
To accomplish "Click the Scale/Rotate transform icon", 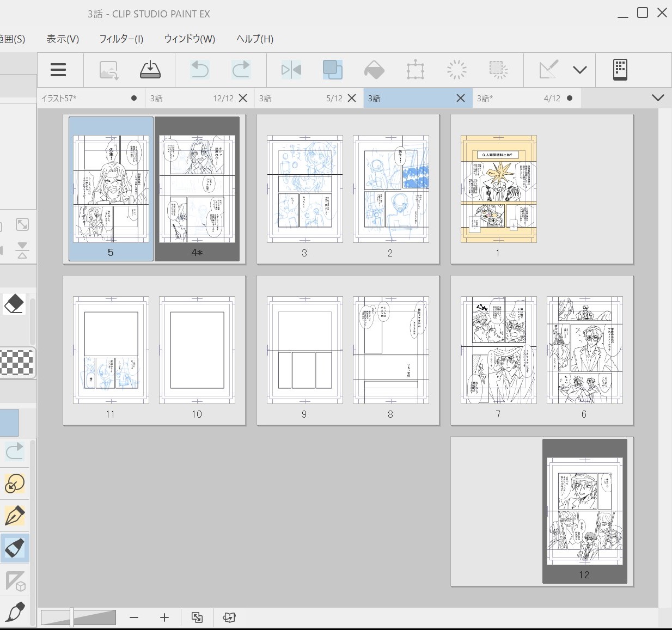I will pos(415,70).
